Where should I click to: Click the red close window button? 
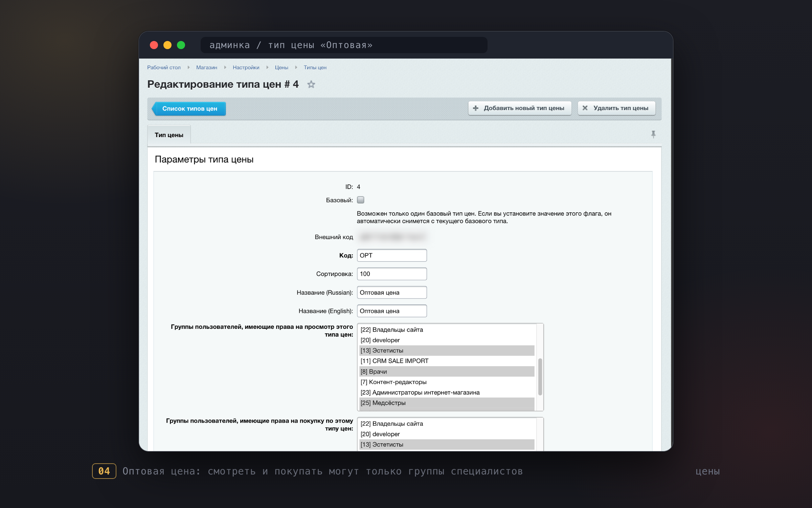point(154,45)
